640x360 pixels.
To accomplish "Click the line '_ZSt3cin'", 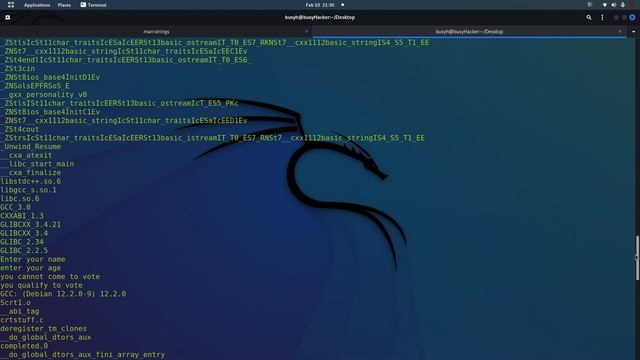I will tap(18, 69).
